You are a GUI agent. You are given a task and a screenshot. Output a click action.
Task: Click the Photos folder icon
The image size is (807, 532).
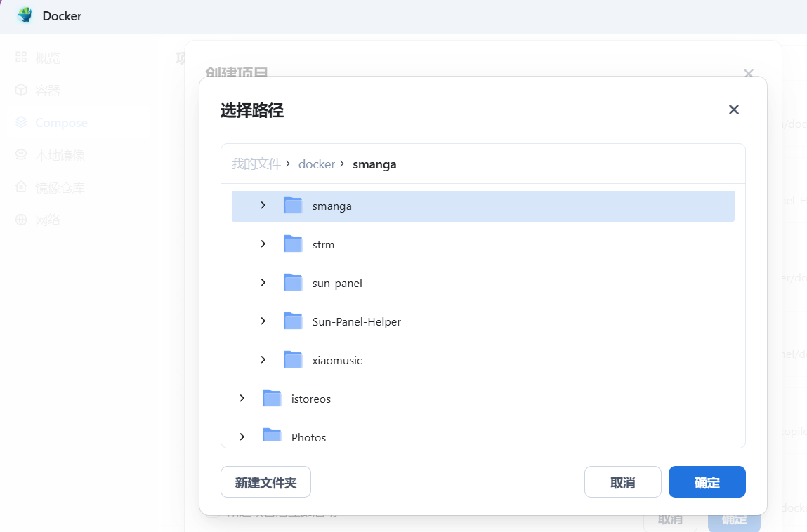point(272,436)
